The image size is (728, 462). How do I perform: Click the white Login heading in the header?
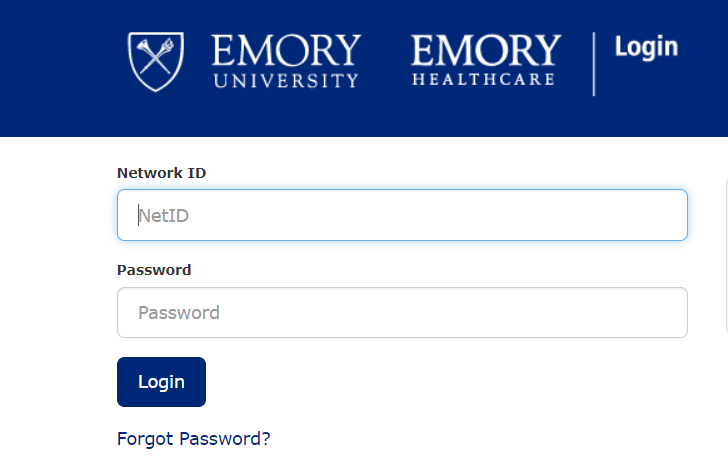646,46
